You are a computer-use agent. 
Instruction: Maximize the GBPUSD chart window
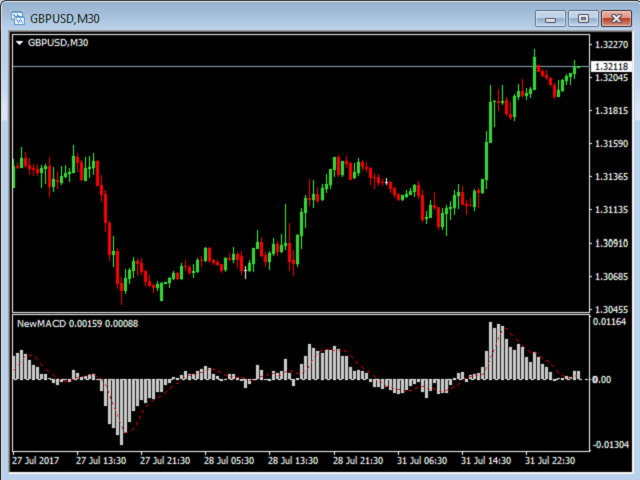pos(583,18)
